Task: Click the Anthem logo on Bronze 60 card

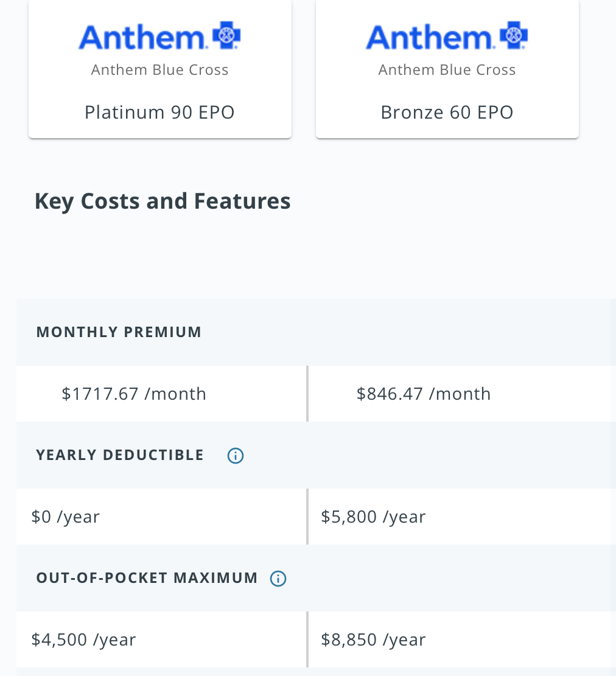Action: point(447,37)
